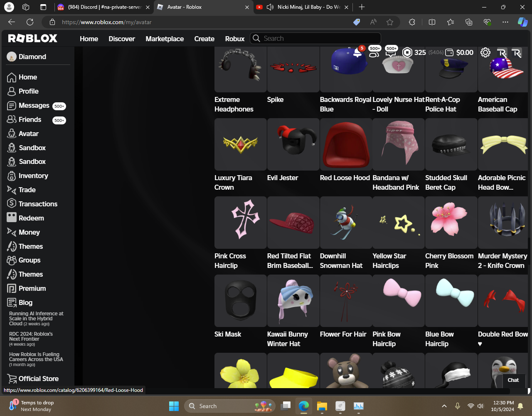The image size is (532, 416).
Task: Open File Explorer from the taskbar
Action: [322, 406]
